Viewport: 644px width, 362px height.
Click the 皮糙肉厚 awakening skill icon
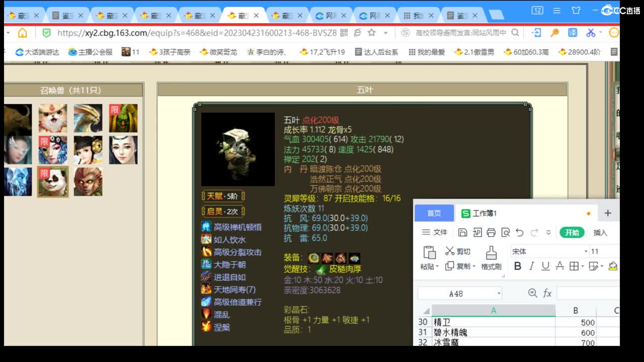[321, 269]
